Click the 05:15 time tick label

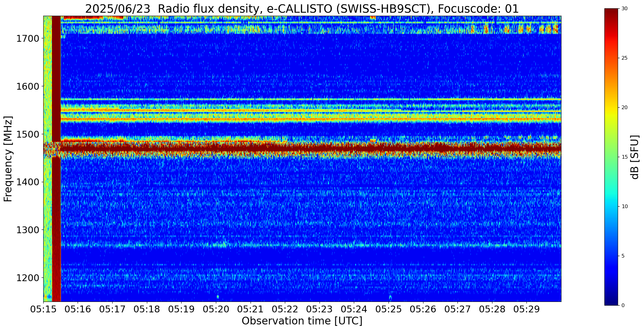43,309
